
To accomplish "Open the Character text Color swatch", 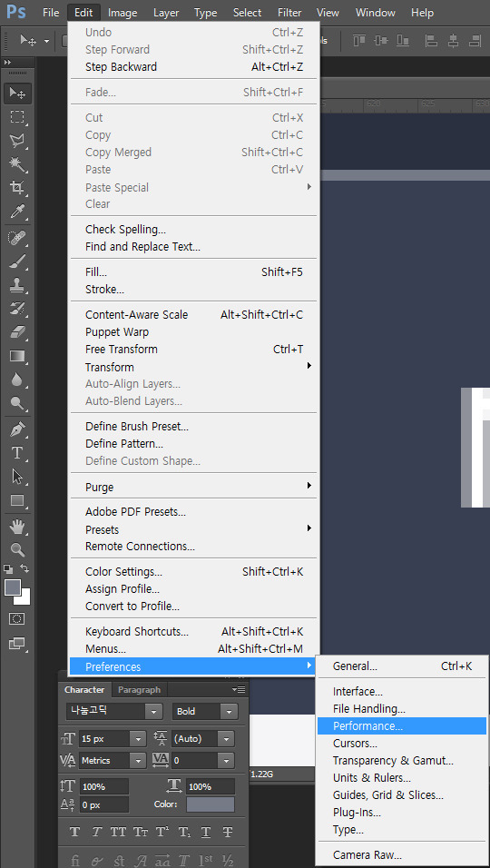I will click(x=211, y=804).
